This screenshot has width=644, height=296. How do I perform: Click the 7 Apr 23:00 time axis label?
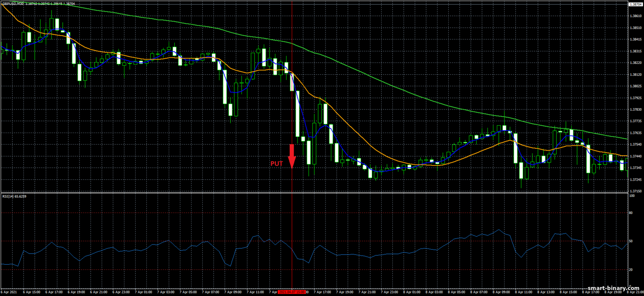tap(389, 292)
